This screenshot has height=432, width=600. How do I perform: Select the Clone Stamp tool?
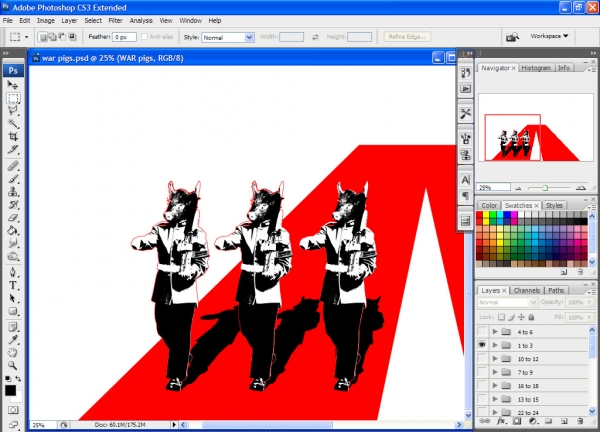(x=13, y=191)
